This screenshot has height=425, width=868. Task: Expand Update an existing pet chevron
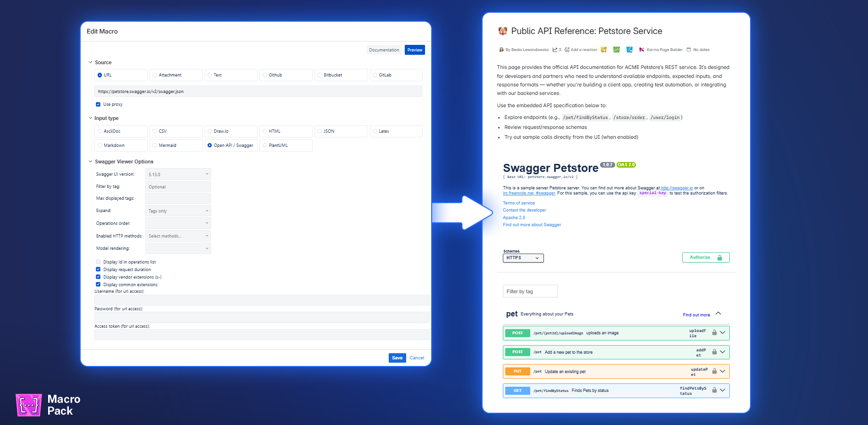[x=722, y=371]
